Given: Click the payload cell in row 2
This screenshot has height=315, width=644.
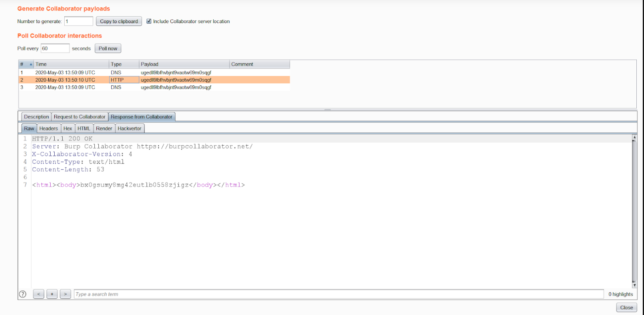Looking at the screenshot, I should [184, 80].
